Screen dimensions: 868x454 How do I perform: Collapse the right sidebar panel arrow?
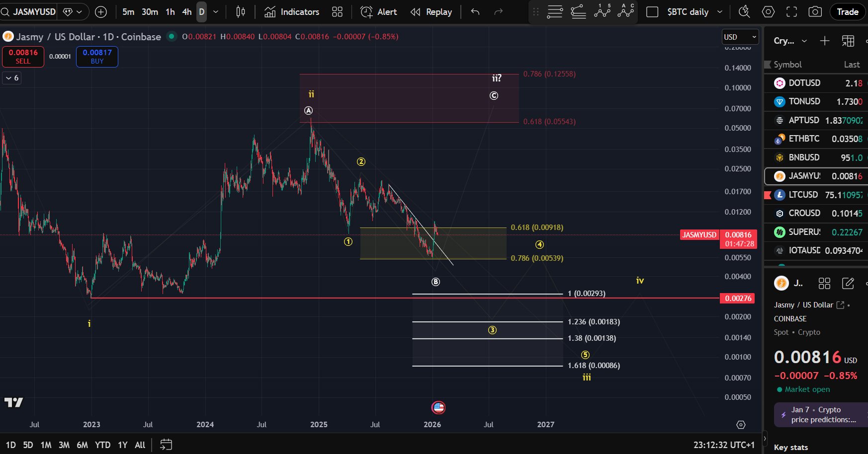point(765,439)
